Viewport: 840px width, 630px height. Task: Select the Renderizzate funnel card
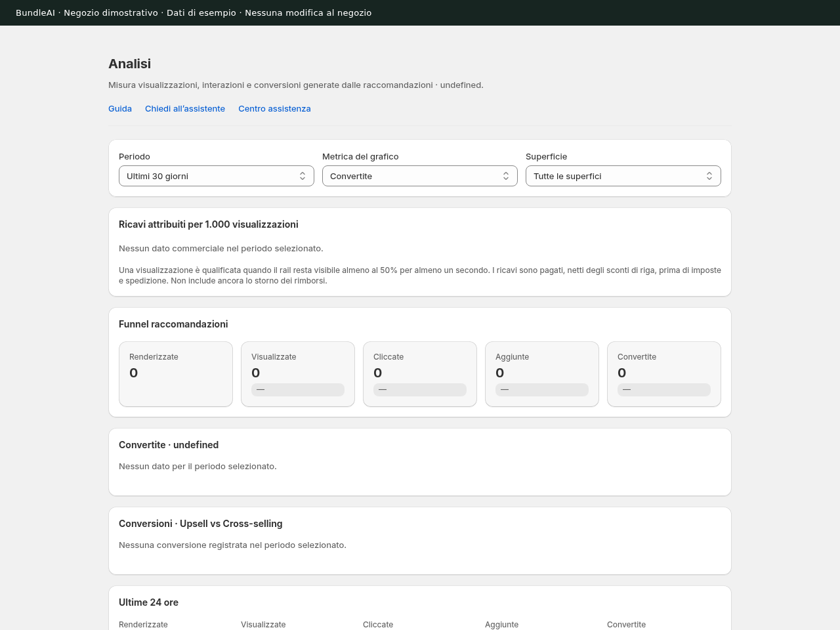point(176,374)
